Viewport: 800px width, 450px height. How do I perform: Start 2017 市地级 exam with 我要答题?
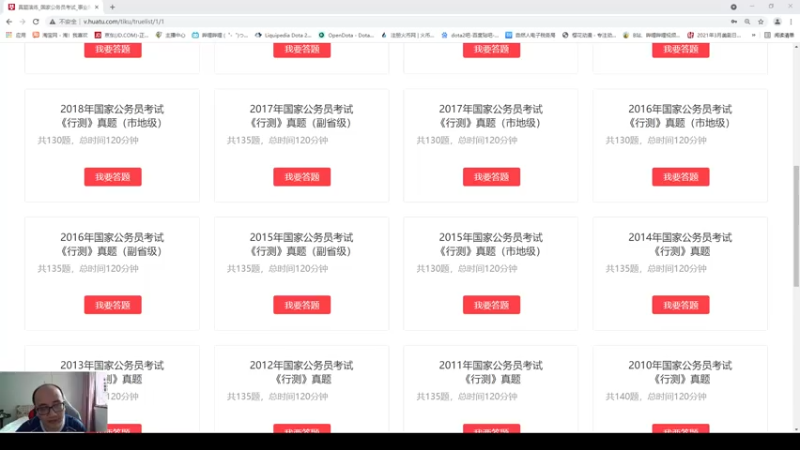[x=491, y=177]
